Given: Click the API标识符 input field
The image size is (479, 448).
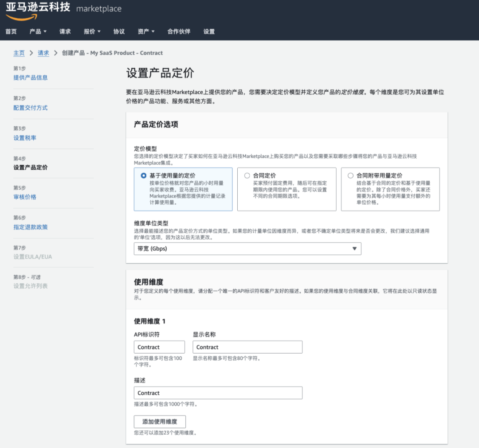Looking at the screenshot, I should [159, 347].
